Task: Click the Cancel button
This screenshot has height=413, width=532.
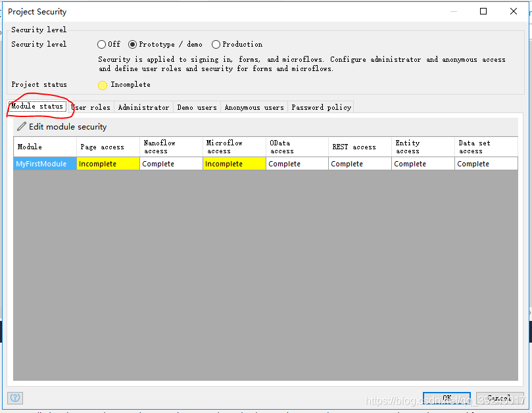Action: 498,398
